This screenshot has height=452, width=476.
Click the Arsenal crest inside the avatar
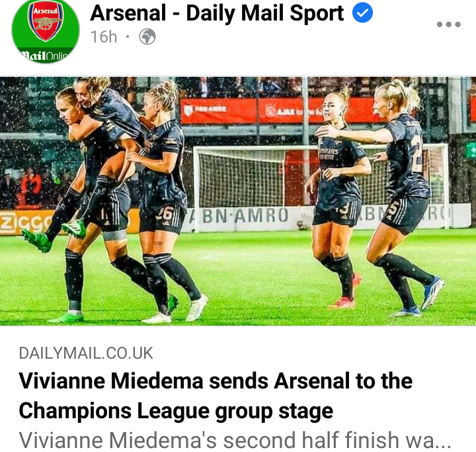[x=46, y=20]
